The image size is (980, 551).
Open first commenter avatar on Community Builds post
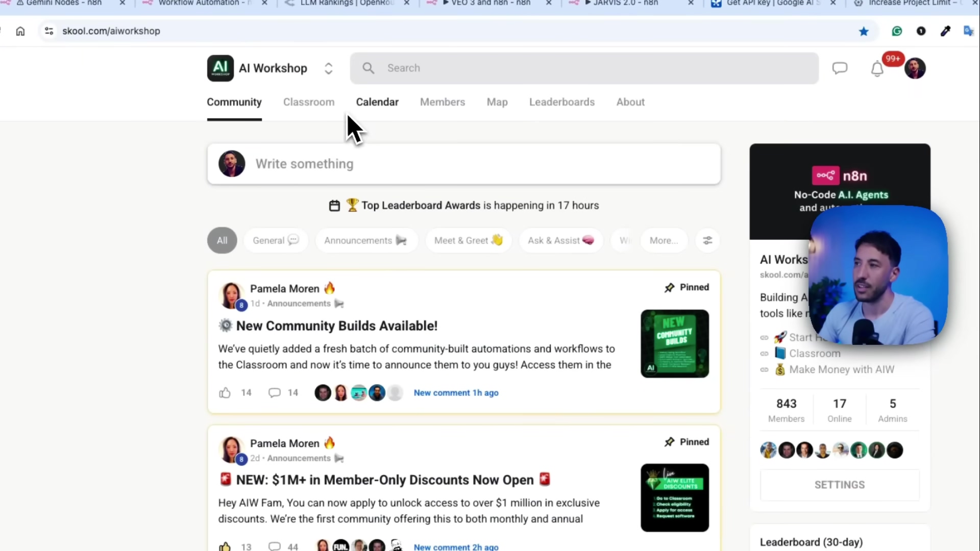(x=323, y=393)
